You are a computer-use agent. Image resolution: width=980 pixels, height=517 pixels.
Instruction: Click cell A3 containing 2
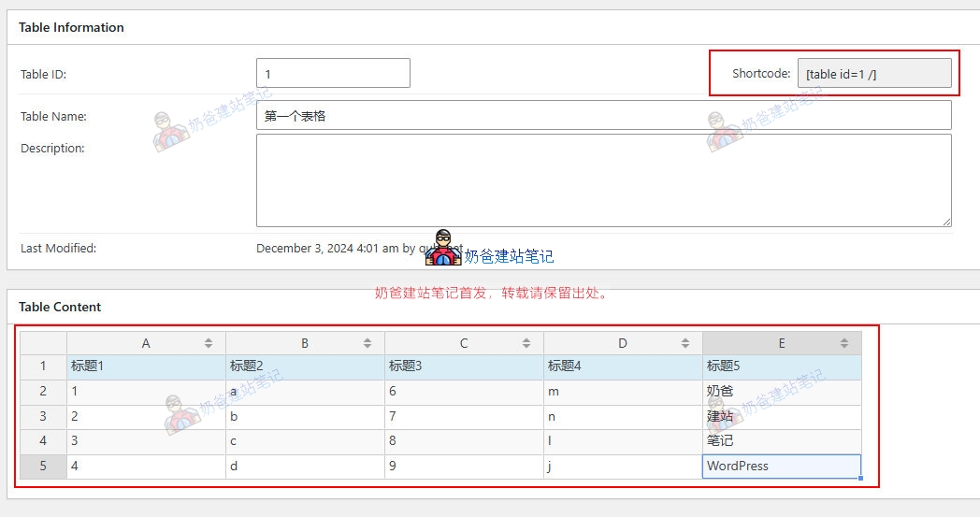coord(146,417)
